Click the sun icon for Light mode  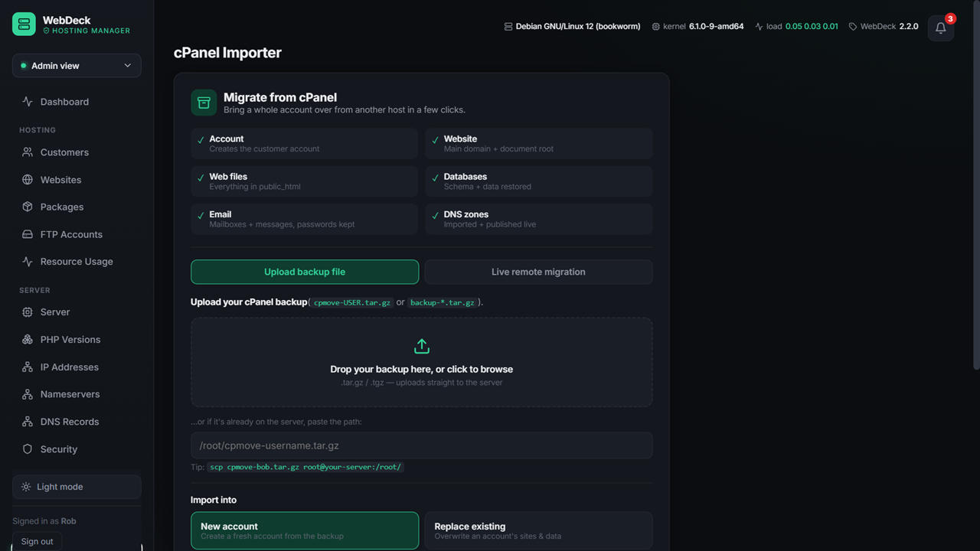26,487
